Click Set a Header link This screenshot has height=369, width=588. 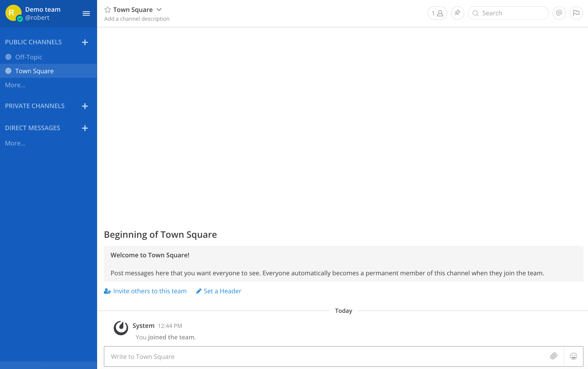[x=219, y=291]
